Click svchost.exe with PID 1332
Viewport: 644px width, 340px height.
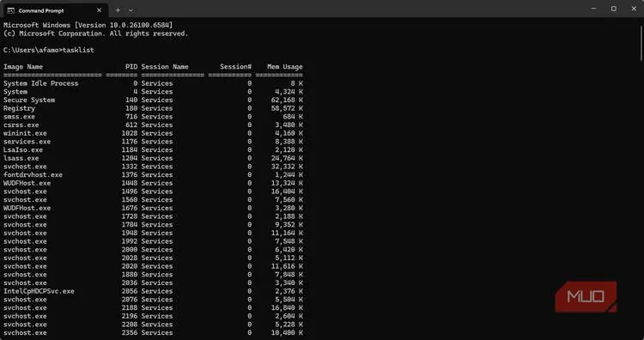pyautogui.click(x=25, y=167)
